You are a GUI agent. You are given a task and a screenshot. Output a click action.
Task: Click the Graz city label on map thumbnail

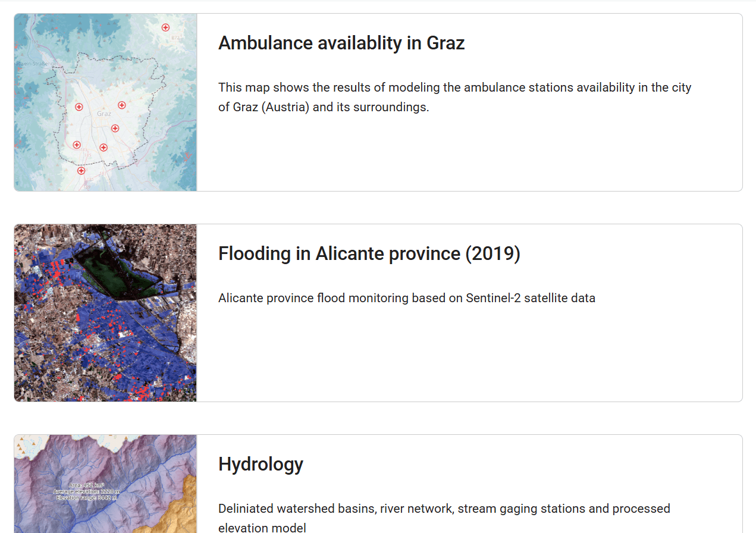[x=104, y=114]
